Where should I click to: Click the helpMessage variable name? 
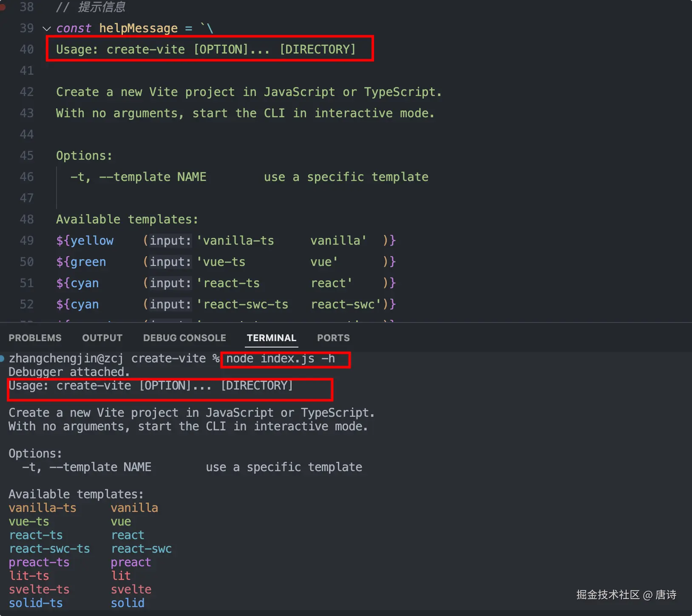(138, 28)
